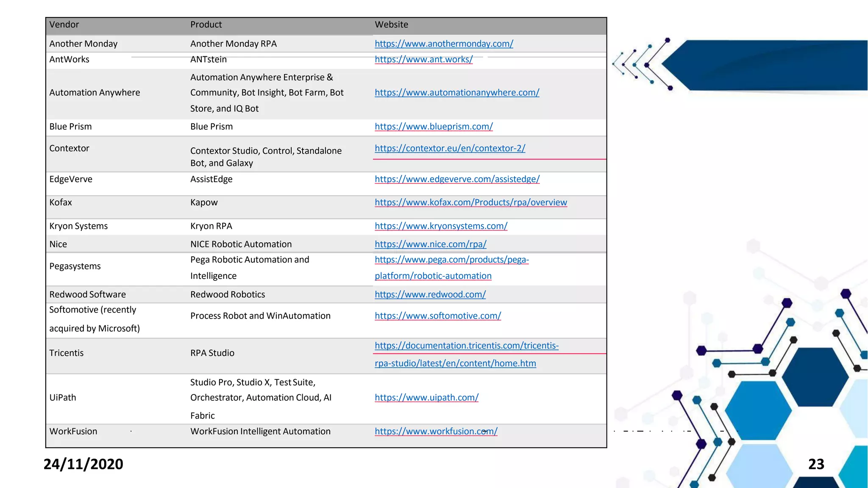The width and height of the screenshot is (868, 488).
Task: Click the EdgeVerve AssistEdge link
Action: tap(457, 179)
